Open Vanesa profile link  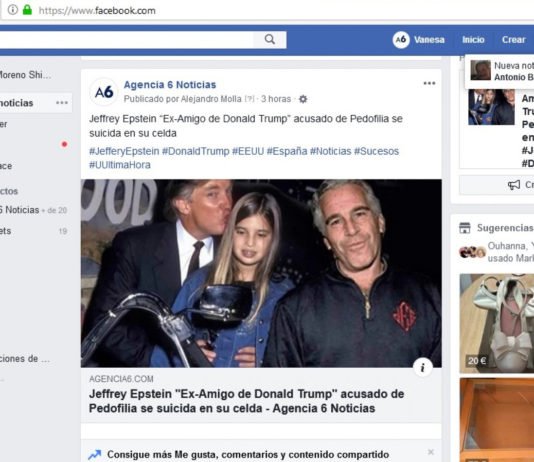tap(429, 40)
